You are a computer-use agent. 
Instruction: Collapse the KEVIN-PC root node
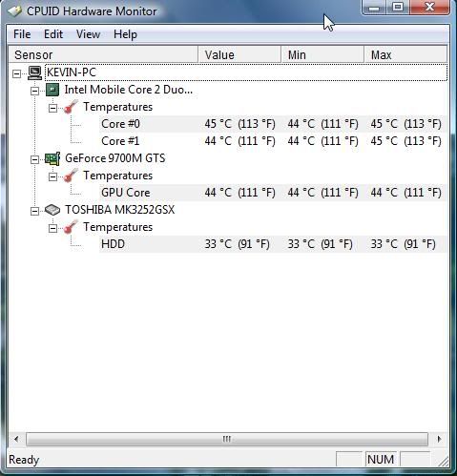coord(16,73)
